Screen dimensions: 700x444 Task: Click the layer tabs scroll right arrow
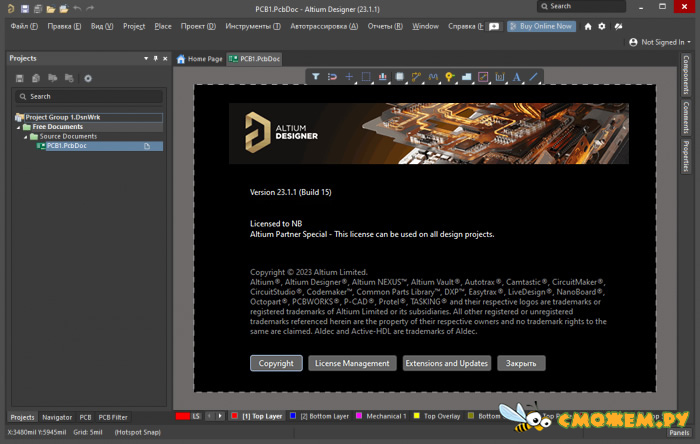(220, 416)
